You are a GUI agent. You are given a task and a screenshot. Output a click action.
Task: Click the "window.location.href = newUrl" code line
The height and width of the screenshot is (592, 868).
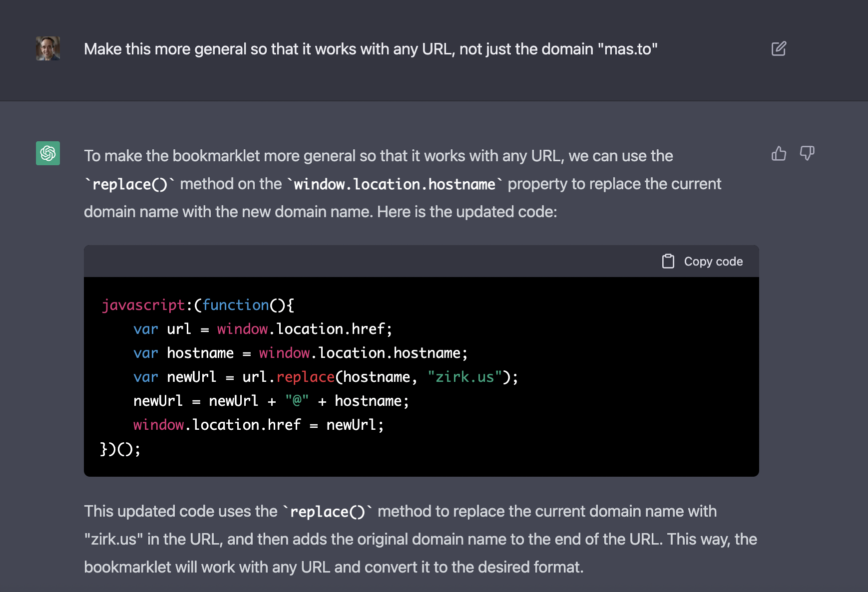[258, 425]
